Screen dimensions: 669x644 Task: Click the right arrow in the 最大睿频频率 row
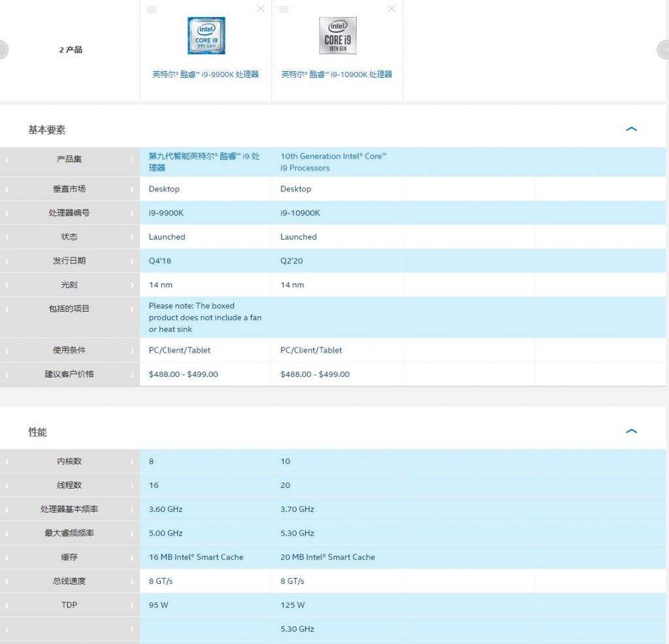(132, 533)
